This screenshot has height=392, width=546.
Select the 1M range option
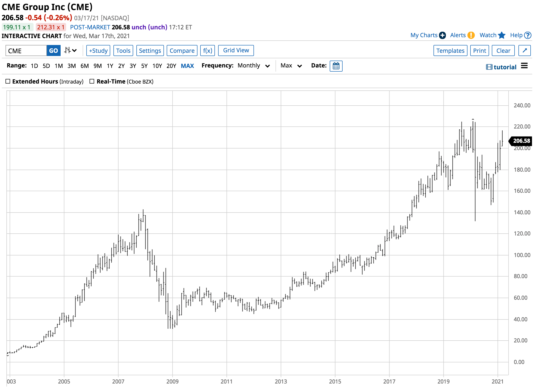(59, 66)
